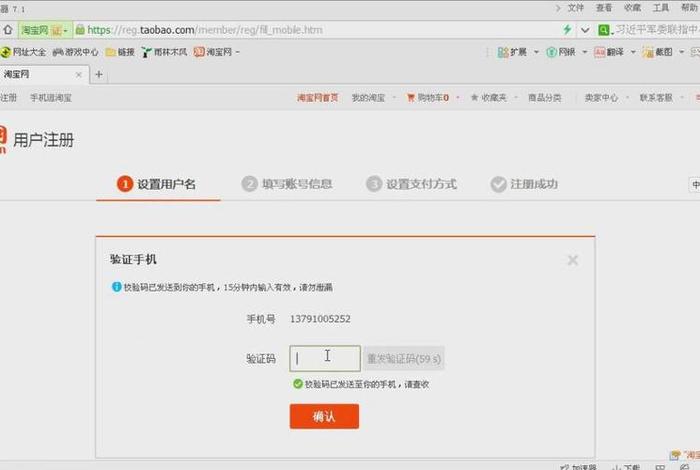Click the 验证手机 dialog title

tap(133, 259)
